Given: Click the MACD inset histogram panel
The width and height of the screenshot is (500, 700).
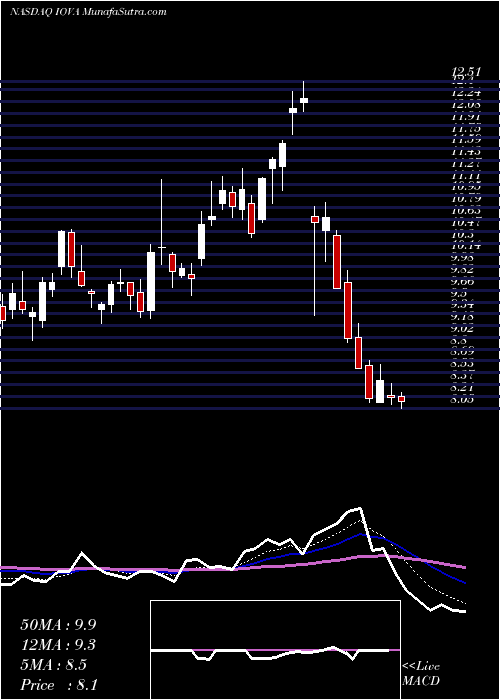Looking at the screenshot, I should (275, 650).
